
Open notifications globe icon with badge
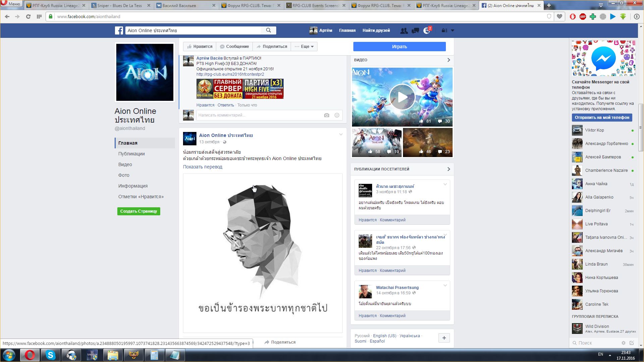pos(427,30)
